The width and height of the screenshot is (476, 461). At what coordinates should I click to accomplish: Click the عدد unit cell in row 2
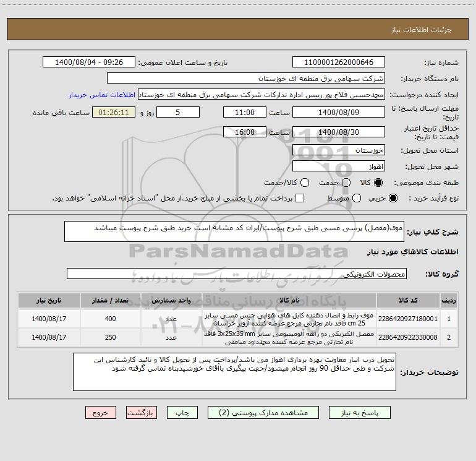point(171,337)
